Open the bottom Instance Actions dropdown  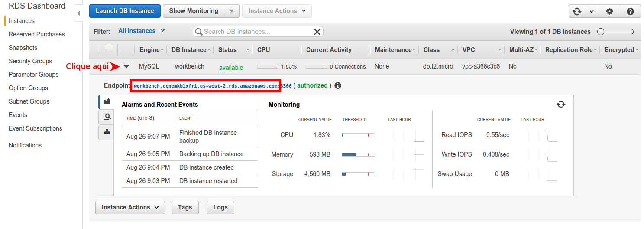point(130,207)
